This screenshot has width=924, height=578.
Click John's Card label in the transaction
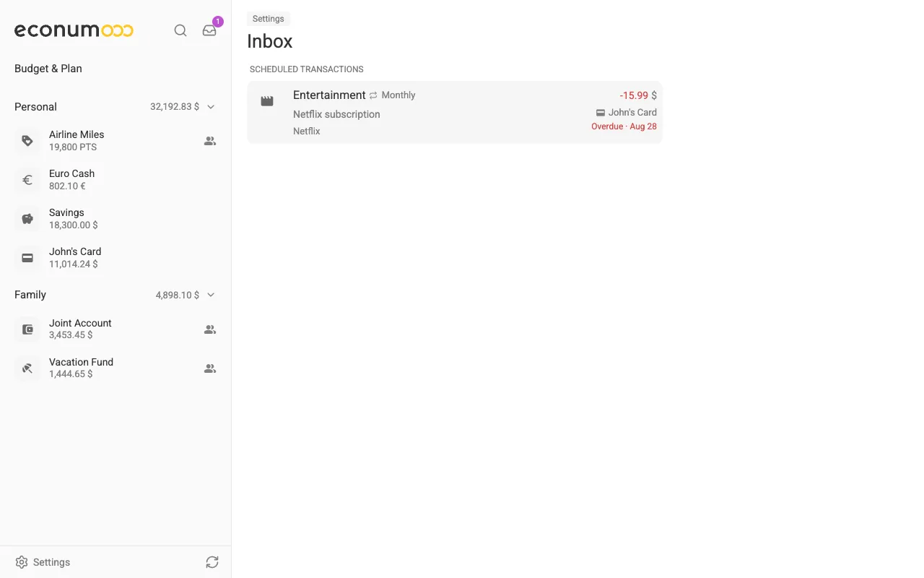pos(632,113)
